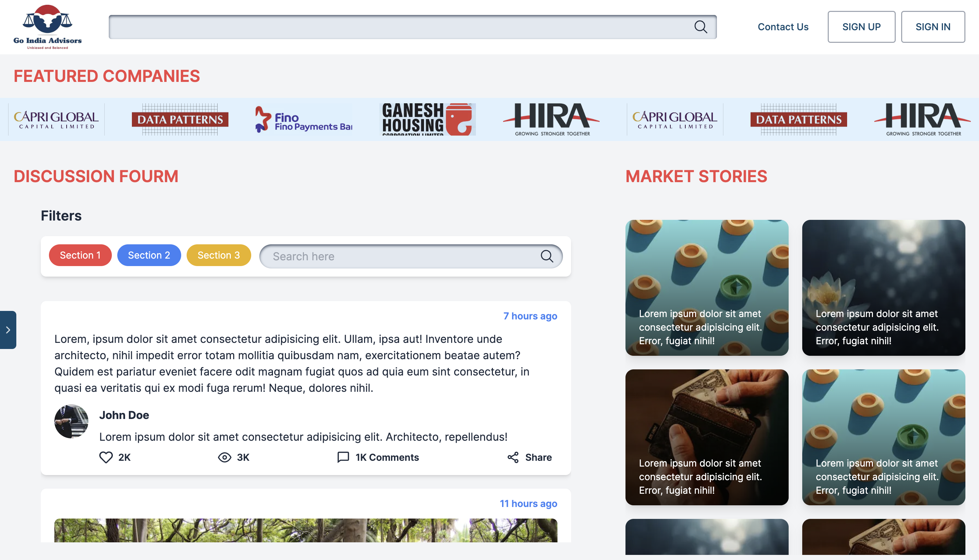The height and width of the screenshot is (560, 979).
Task: Open the Ganesh Housing company logo
Action: click(427, 119)
